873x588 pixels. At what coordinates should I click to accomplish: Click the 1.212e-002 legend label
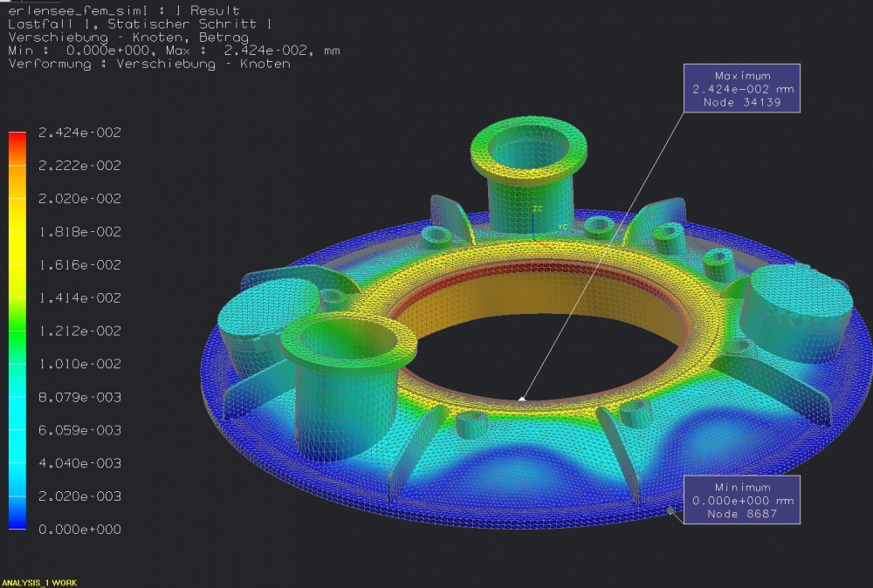79,332
